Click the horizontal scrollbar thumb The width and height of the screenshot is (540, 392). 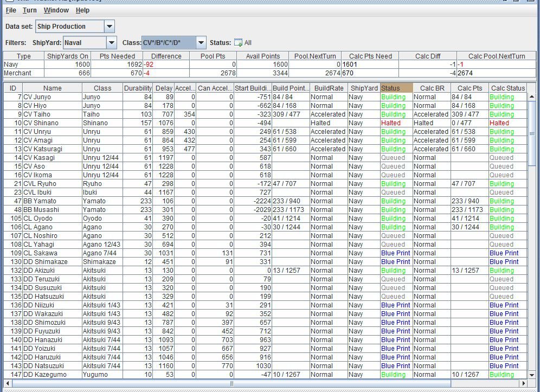(231, 383)
